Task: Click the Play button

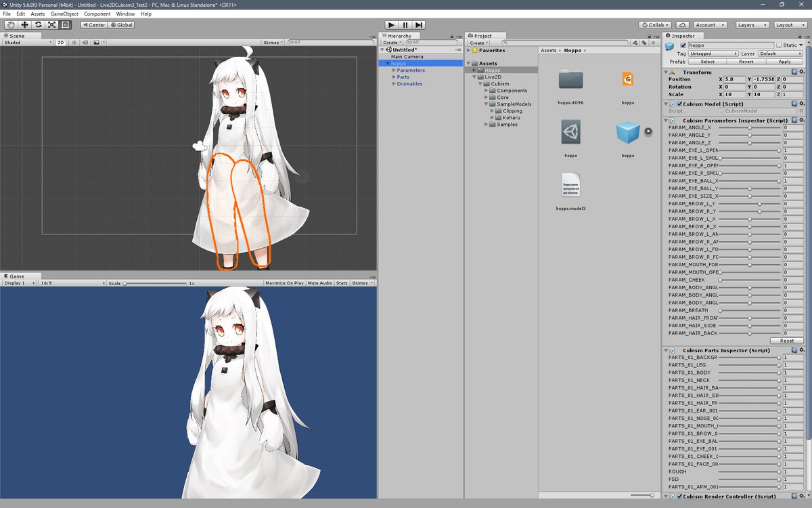Action: pos(390,25)
